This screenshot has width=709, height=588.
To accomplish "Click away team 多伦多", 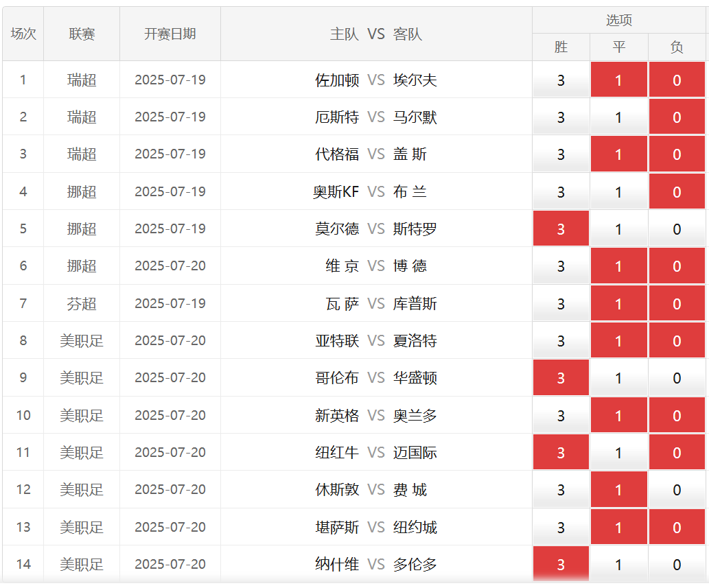I will coord(415,564).
